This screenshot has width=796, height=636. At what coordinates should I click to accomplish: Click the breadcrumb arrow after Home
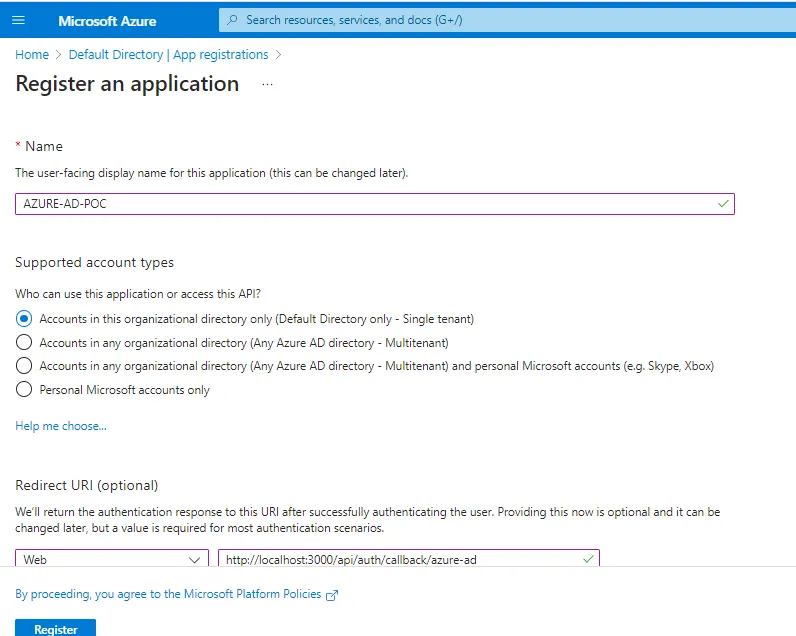pos(58,54)
